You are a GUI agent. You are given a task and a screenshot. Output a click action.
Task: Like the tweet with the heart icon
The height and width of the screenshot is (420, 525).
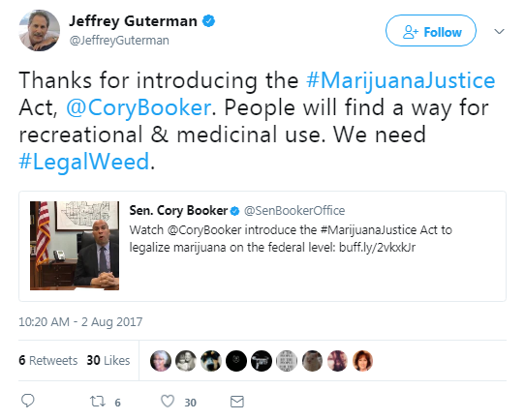[x=168, y=401]
